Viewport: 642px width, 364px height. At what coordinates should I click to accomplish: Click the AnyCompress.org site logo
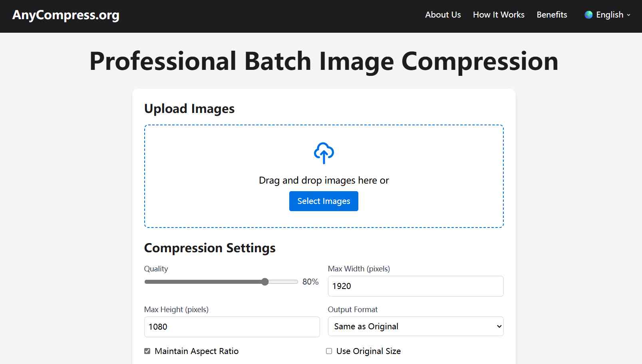point(66,15)
